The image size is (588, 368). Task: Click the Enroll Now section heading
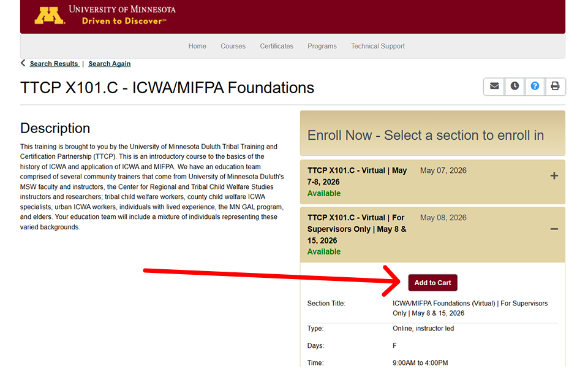[426, 135]
